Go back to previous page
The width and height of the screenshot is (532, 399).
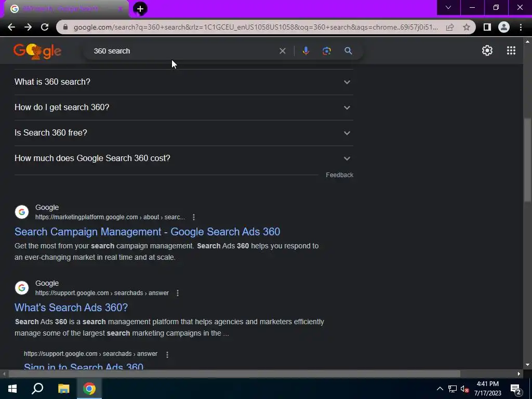click(x=11, y=27)
